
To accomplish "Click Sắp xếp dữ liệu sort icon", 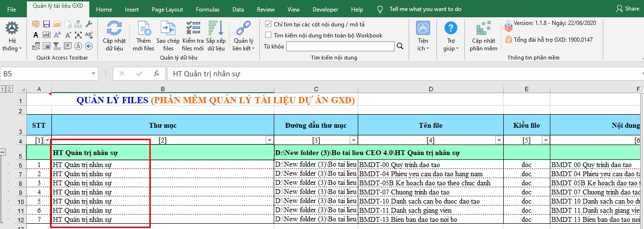I will (216, 29).
